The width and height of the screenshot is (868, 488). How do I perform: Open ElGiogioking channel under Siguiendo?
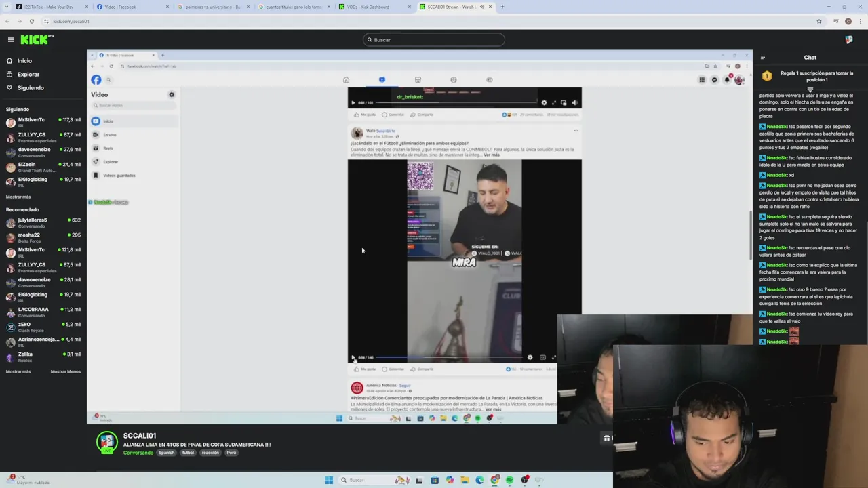pyautogui.click(x=43, y=182)
